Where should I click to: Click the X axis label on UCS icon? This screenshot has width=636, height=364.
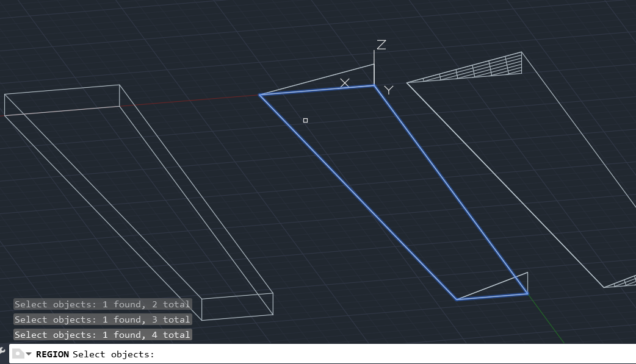[345, 83]
